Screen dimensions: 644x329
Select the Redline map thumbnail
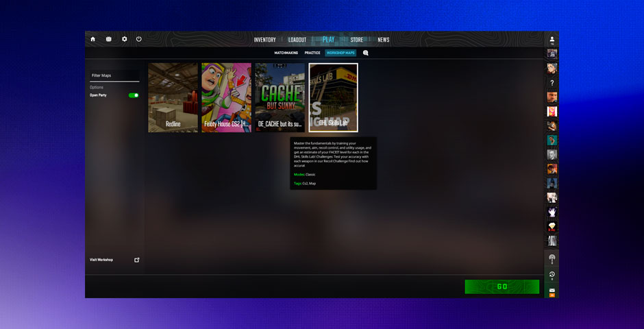pos(173,97)
